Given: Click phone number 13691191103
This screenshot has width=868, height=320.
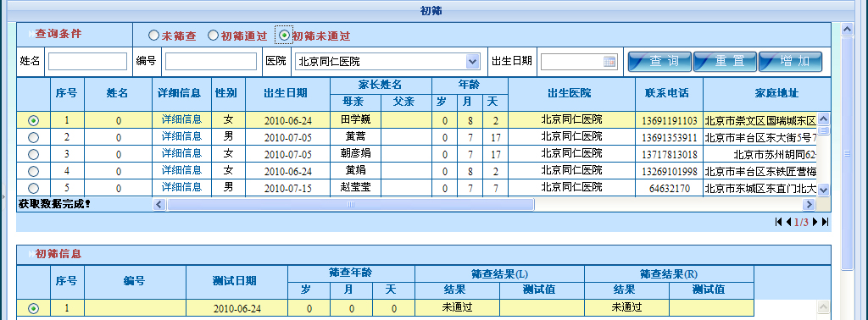Looking at the screenshot, I should [x=670, y=120].
